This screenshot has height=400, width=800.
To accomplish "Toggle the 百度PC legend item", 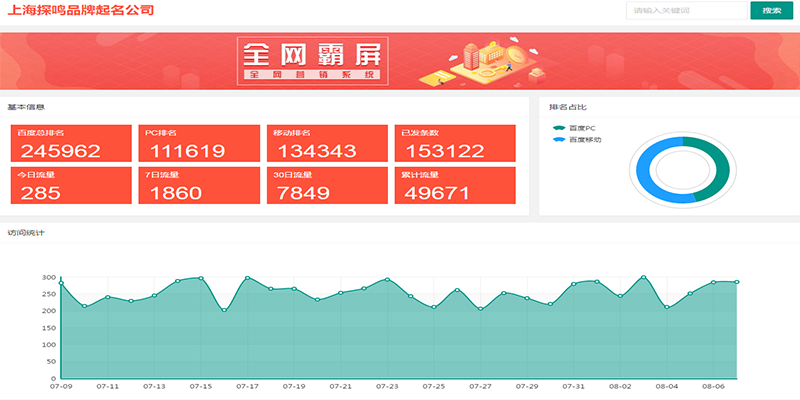I will pyautogui.click(x=582, y=128).
